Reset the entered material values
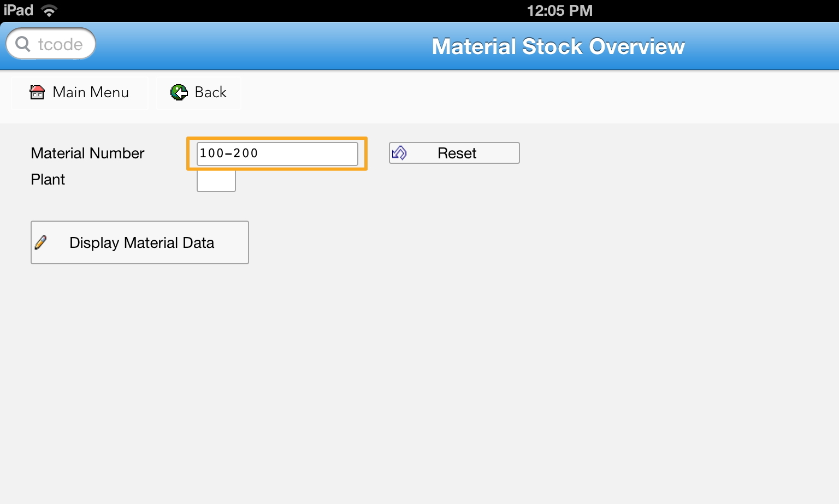839x504 pixels. point(454,153)
